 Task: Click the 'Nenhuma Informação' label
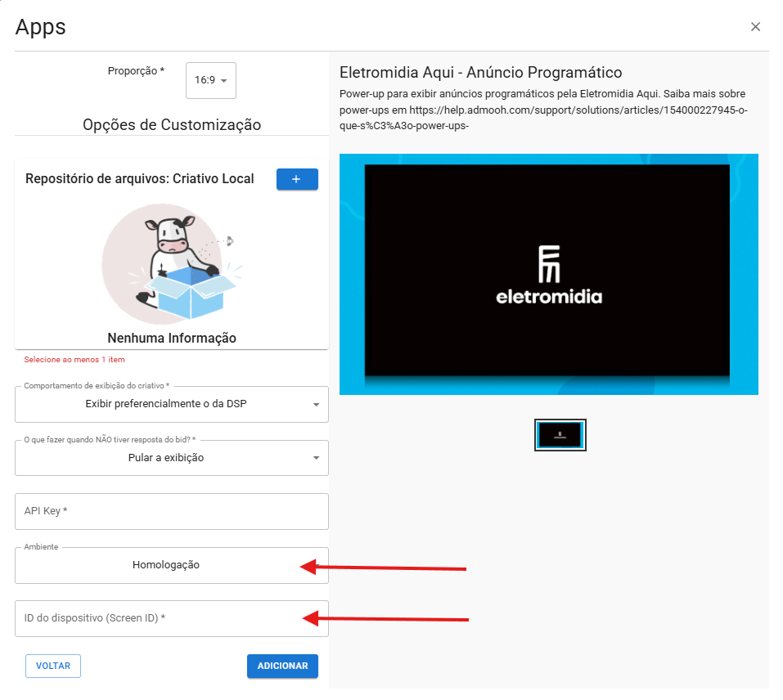[172, 339]
